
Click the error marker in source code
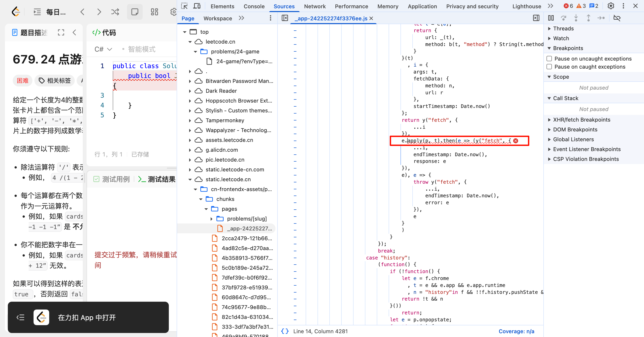516,141
